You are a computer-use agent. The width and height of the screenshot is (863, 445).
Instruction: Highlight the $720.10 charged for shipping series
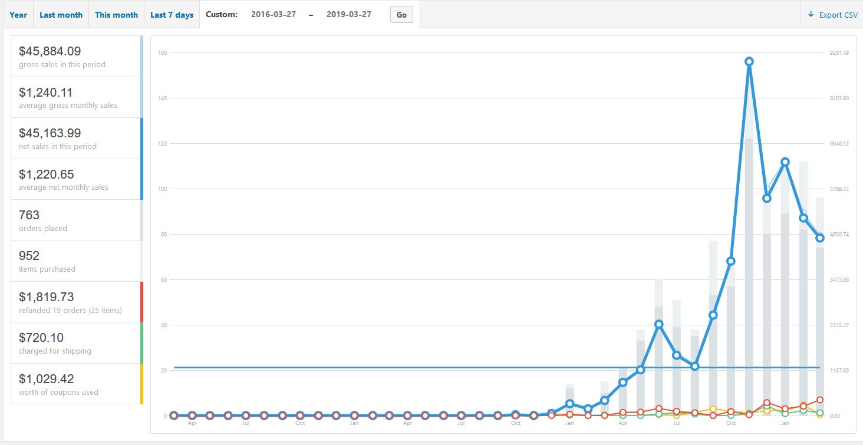click(x=74, y=343)
